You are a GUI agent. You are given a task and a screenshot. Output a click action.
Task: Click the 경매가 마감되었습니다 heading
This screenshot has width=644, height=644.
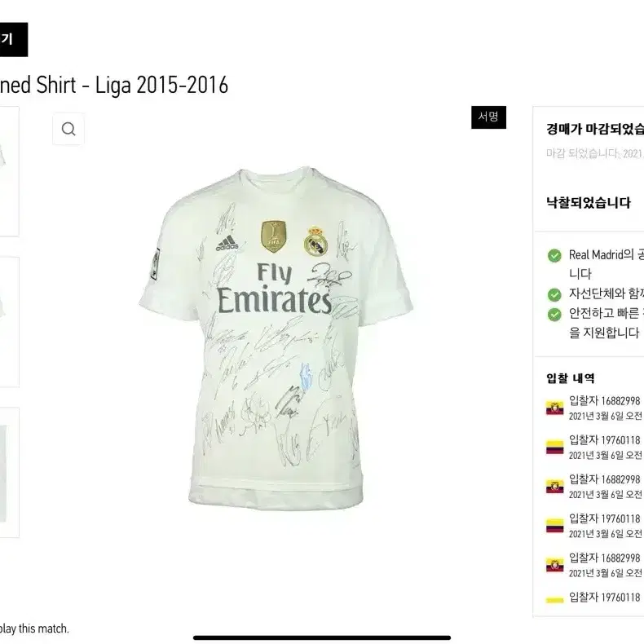coord(595,129)
